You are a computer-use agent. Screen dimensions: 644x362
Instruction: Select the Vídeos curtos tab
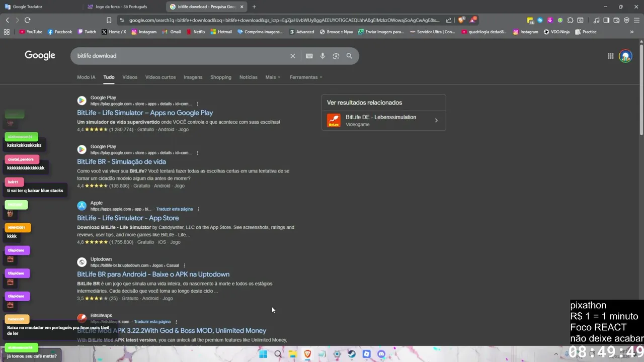pyautogui.click(x=160, y=77)
